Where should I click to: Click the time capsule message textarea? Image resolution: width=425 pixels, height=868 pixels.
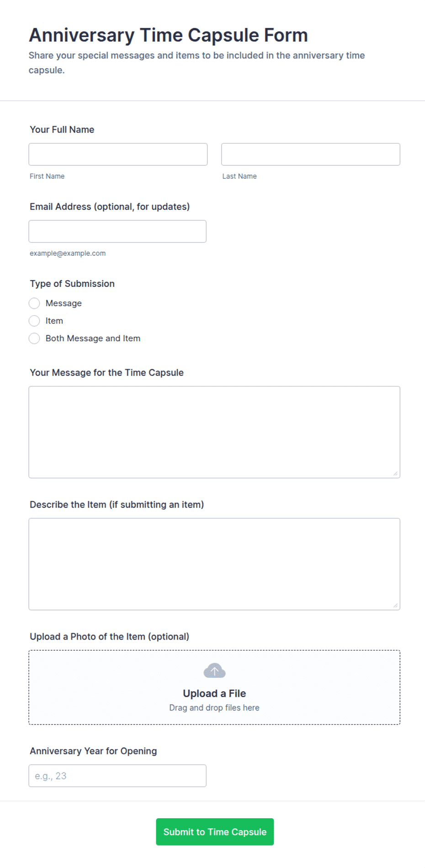click(214, 432)
